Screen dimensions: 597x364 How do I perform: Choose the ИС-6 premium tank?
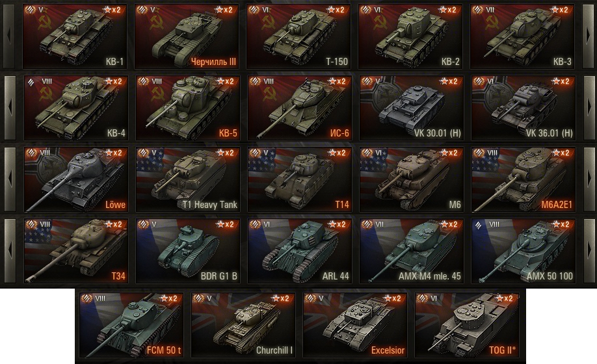coord(299,108)
